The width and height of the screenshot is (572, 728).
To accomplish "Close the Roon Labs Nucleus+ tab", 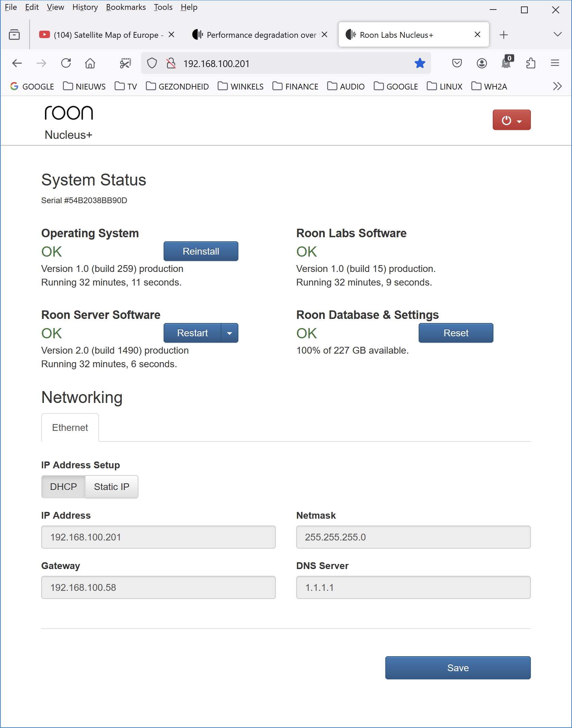I will pyautogui.click(x=477, y=35).
